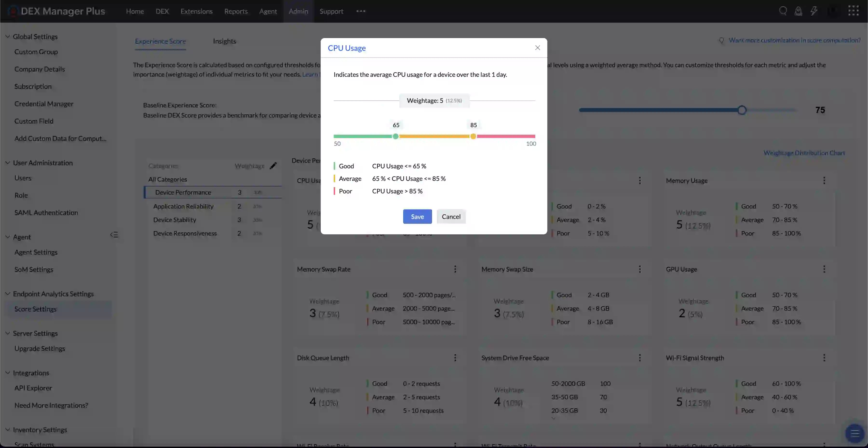
Task: Click the Baseline Experience Score slider handle
Action: tap(742, 110)
